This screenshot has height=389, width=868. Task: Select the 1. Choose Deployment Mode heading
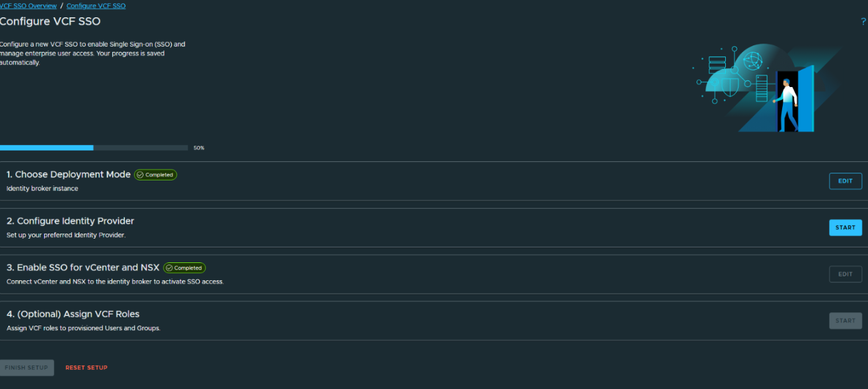[x=69, y=175]
